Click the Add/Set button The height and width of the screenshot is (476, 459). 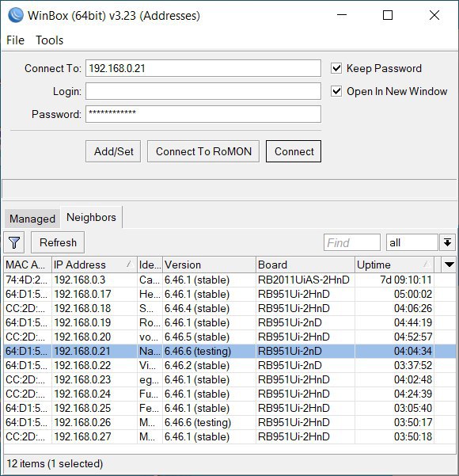click(x=113, y=151)
